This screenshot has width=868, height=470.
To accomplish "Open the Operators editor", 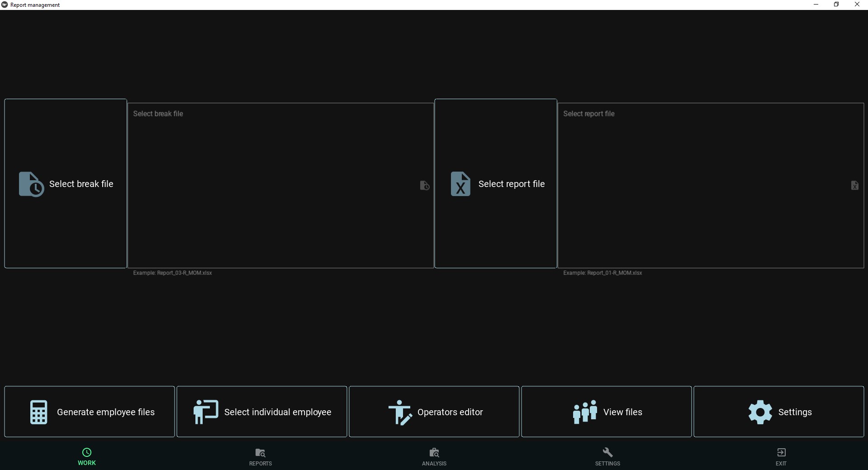I will pos(434,412).
